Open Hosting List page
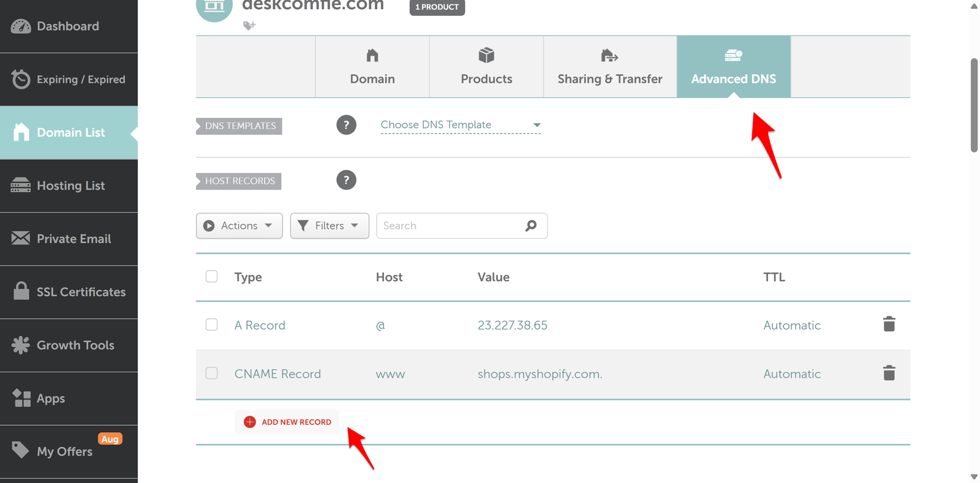Viewport: 980px width, 483px height. (x=69, y=185)
